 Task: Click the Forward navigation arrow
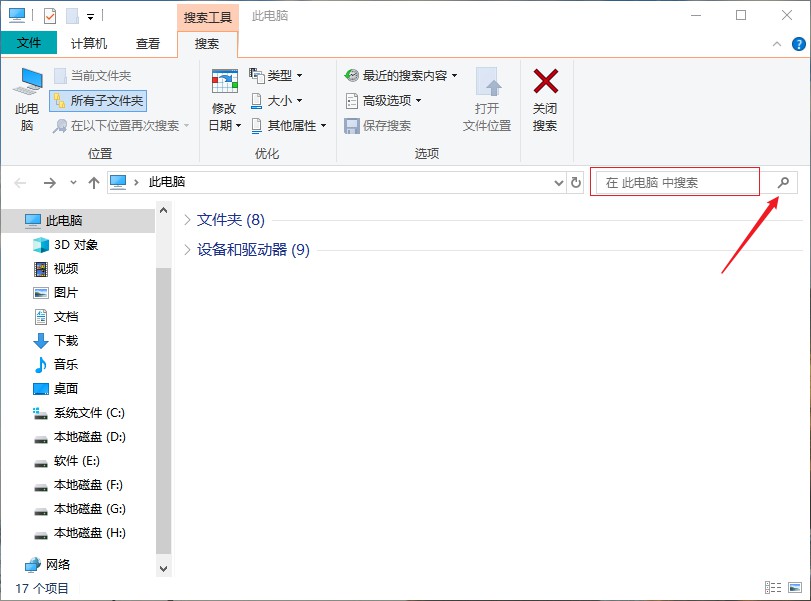(x=50, y=183)
